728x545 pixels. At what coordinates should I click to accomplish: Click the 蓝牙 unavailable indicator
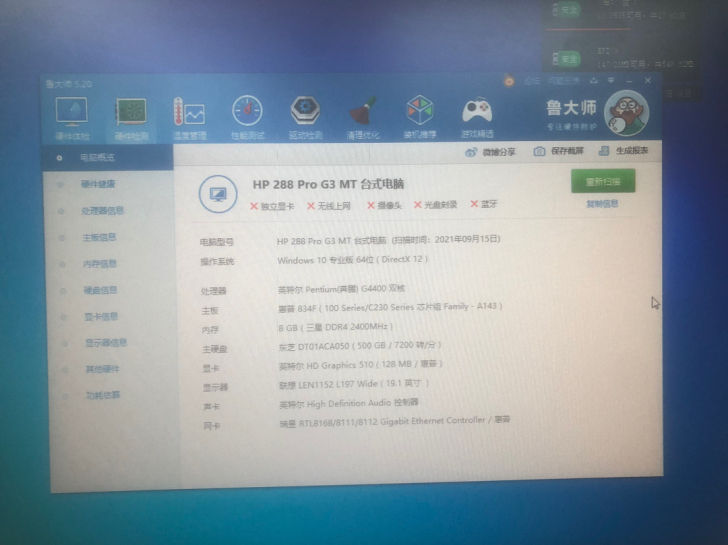coord(484,204)
